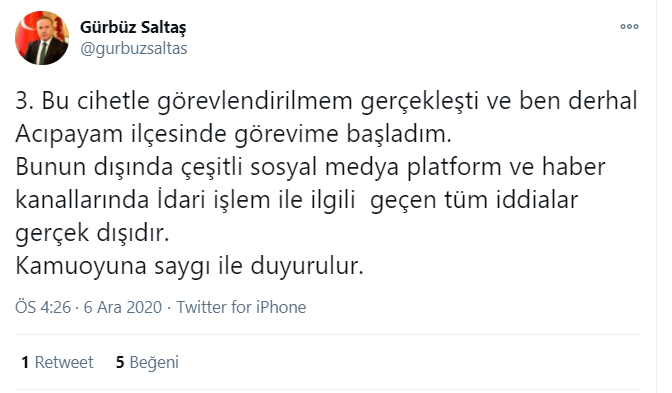This screenshot has height=393, width=672.
Task: Click the line starting 'kanallarında İdari işlem'
Action: pyautogui.click(x=297, y=200)
